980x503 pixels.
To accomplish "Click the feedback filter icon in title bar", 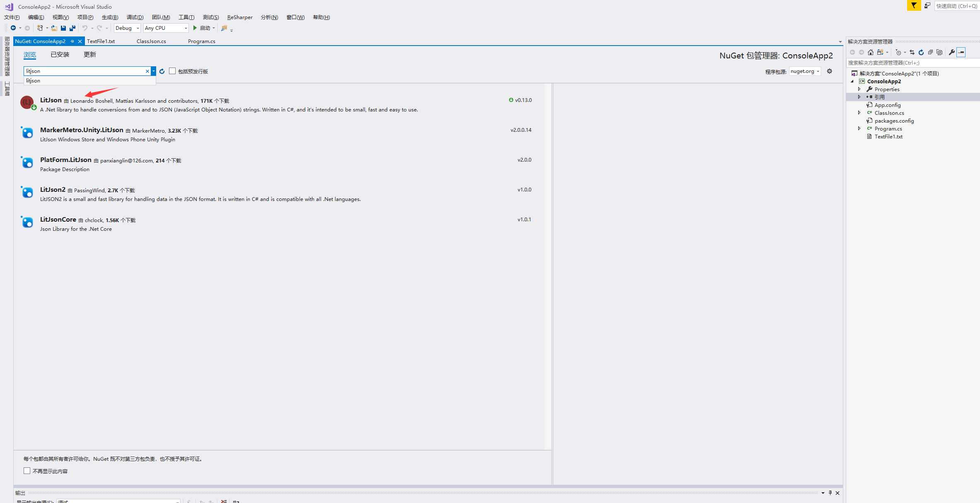I will (914, 5).
